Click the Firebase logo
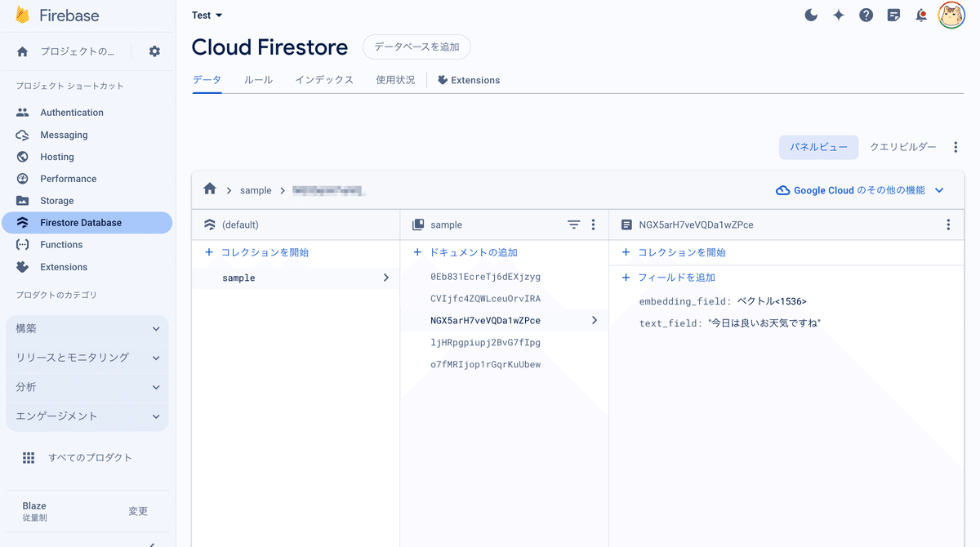980x547 pixels. coord(56,16)
